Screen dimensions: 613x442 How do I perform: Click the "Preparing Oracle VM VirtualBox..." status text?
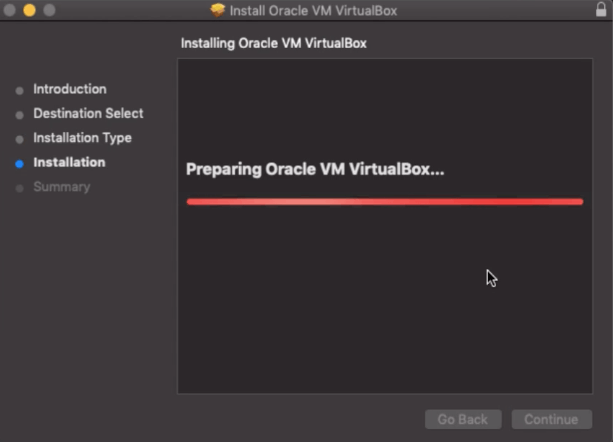pyautogui.click(x=315, y=169)
